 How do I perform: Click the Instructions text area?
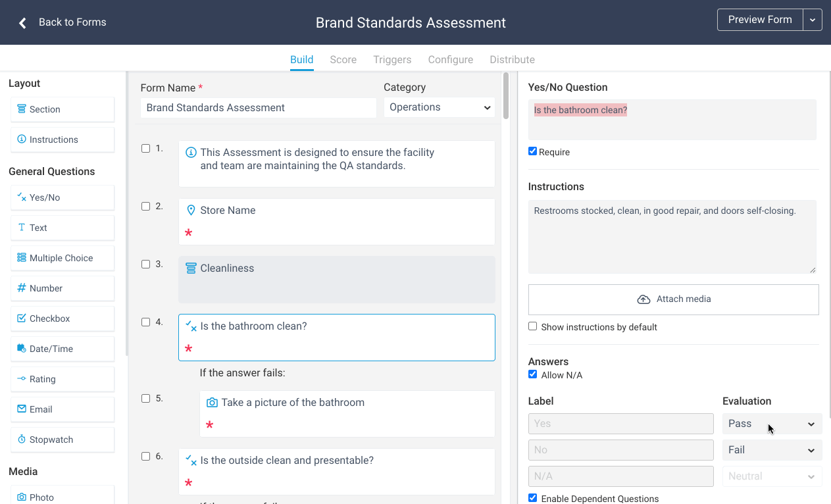672,237
